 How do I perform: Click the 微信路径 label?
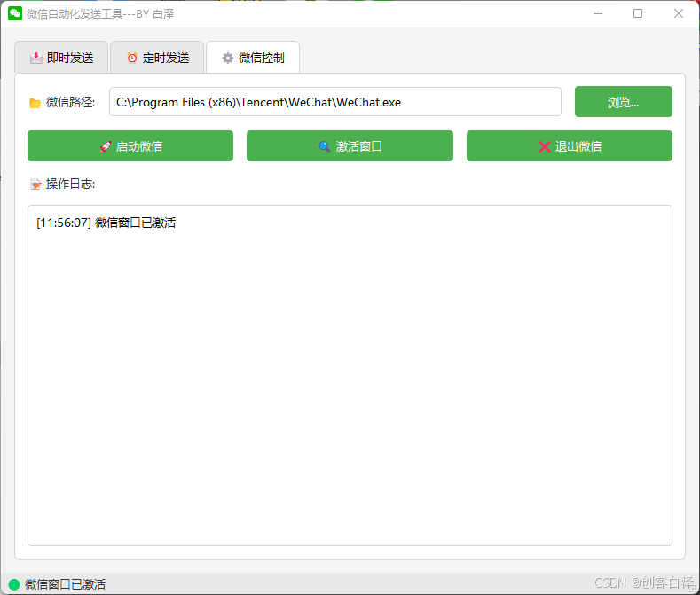pyautogui.click(x=71, y=102)
